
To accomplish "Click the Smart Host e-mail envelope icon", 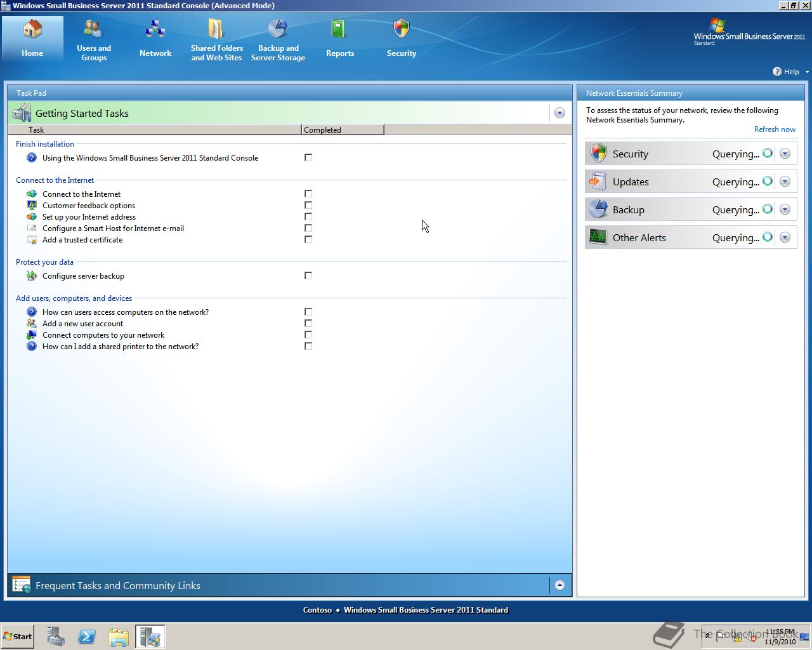I will tap(32, 228).
